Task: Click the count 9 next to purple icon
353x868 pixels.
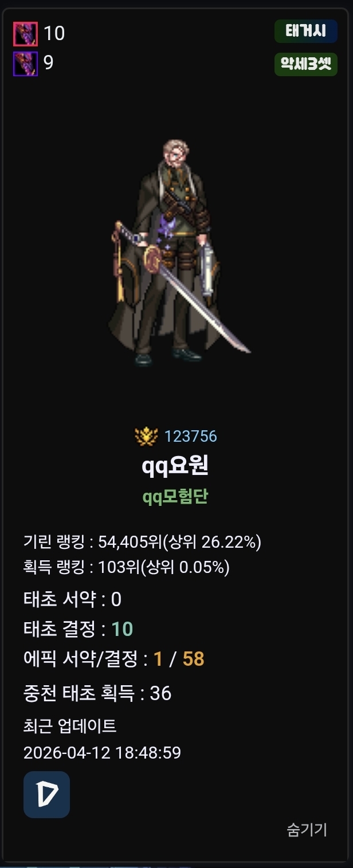Action: click(49, 63)
